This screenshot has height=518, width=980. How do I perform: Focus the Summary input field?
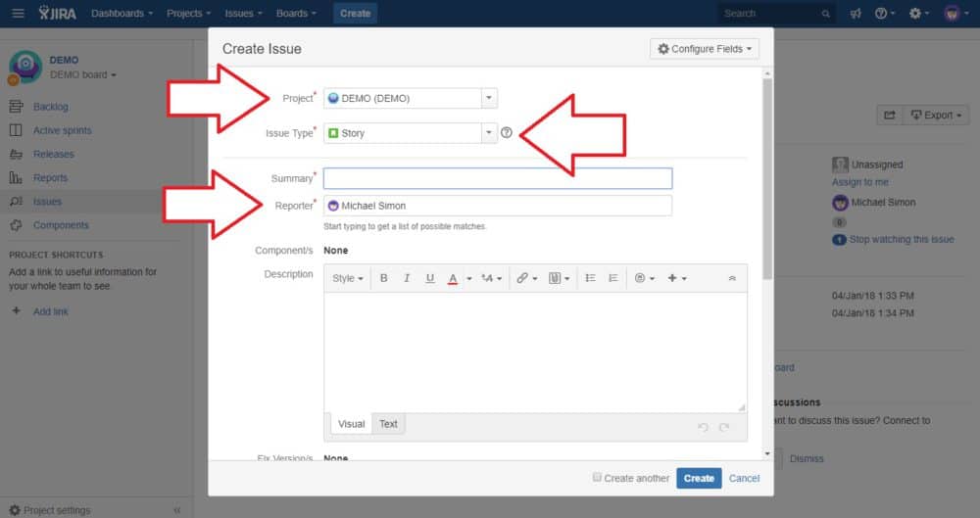pyautogui.click(x=498, y=178)
